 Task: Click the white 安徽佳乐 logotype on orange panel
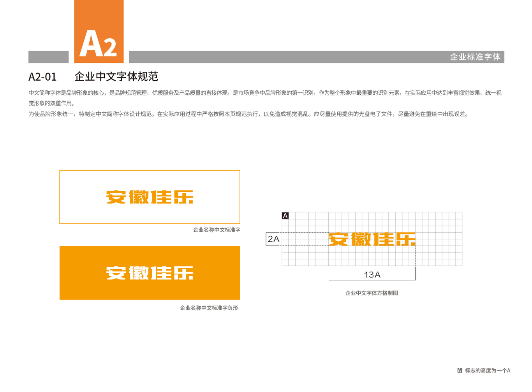pos(150,273)
